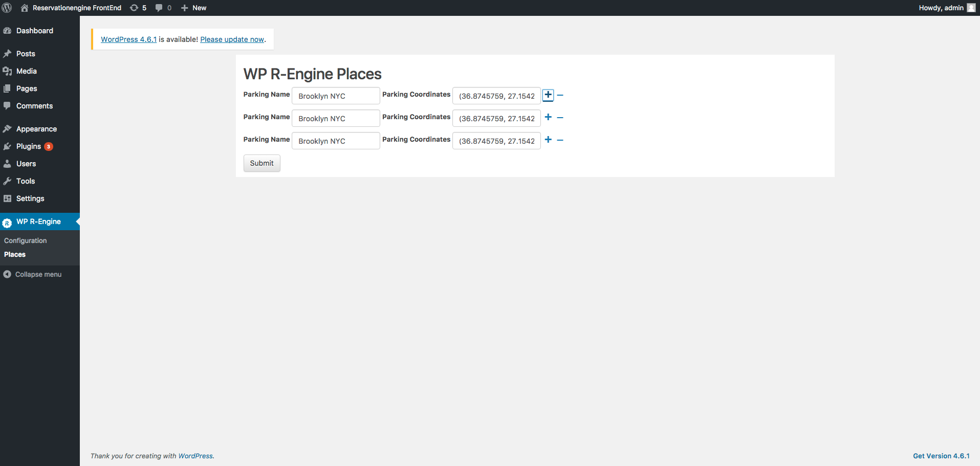Select the Places submenu item
Viewport: 980px width, 466px height.
pos(15,254)
